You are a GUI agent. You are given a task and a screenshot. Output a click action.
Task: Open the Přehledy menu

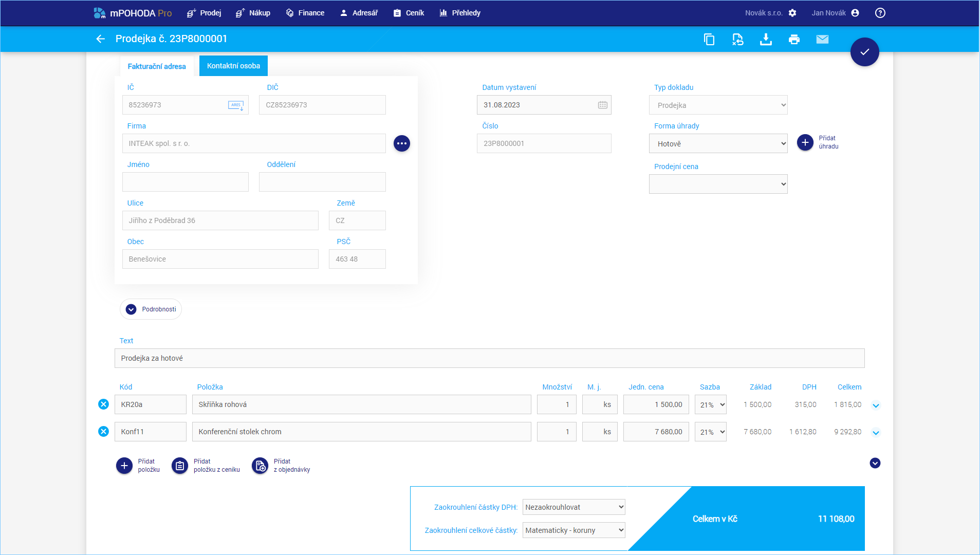(x=460, y=13)
